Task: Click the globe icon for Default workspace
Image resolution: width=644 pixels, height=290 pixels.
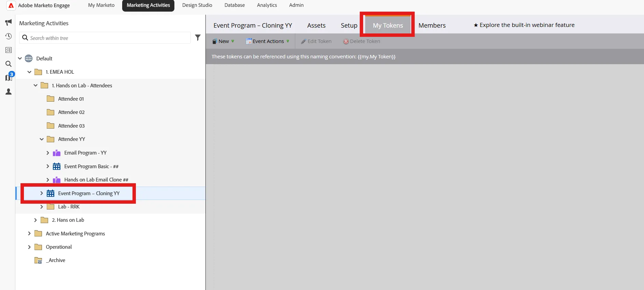Action: 29,58
